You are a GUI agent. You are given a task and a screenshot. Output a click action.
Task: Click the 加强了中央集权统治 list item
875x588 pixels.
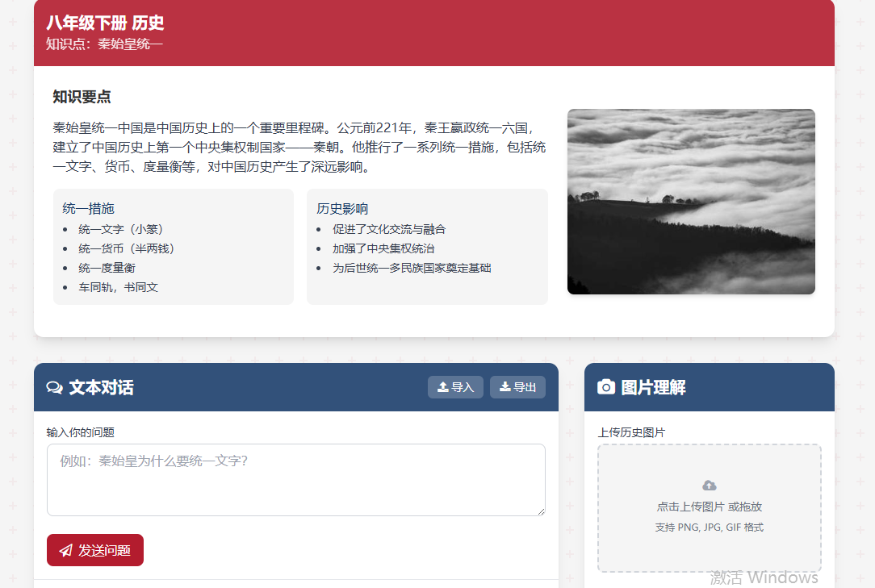(383, 248)
